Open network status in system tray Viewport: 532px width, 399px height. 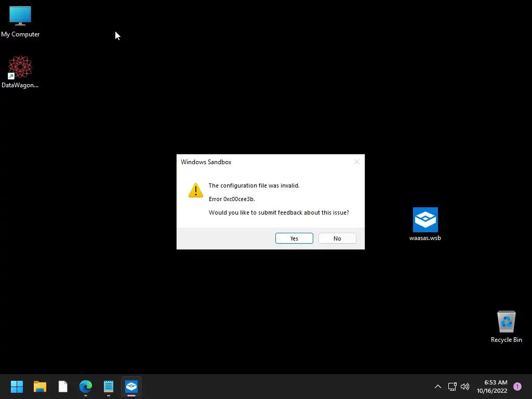point(453,387)
